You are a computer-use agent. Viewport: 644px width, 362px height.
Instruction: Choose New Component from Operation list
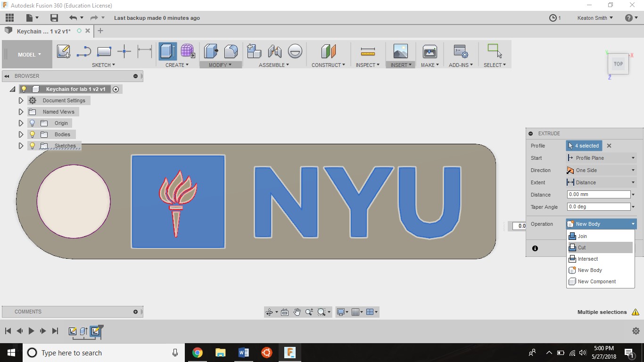tap(600, 281)
